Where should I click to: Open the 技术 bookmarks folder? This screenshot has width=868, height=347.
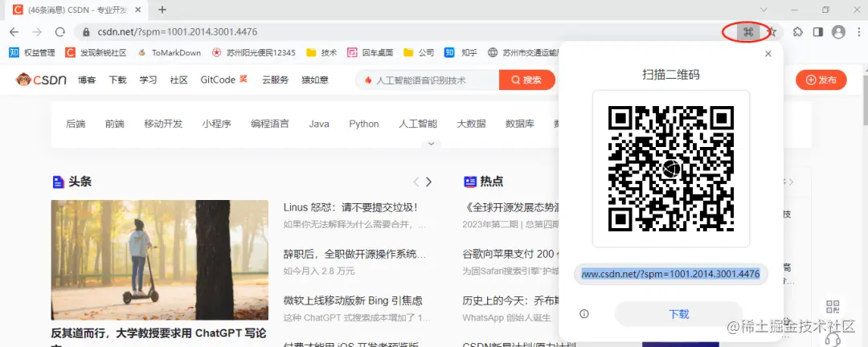(321, 52)
